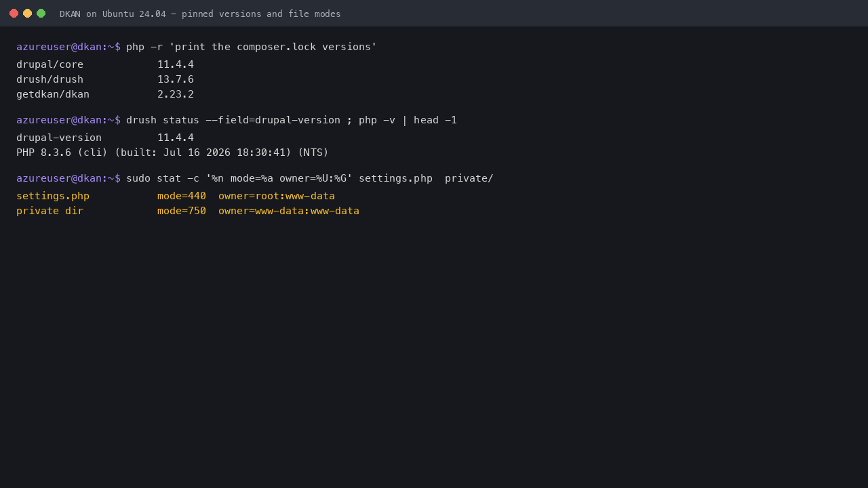Click the green maximize window button
The height and width of the screenshot is (488, 868).
coord(41,14)
